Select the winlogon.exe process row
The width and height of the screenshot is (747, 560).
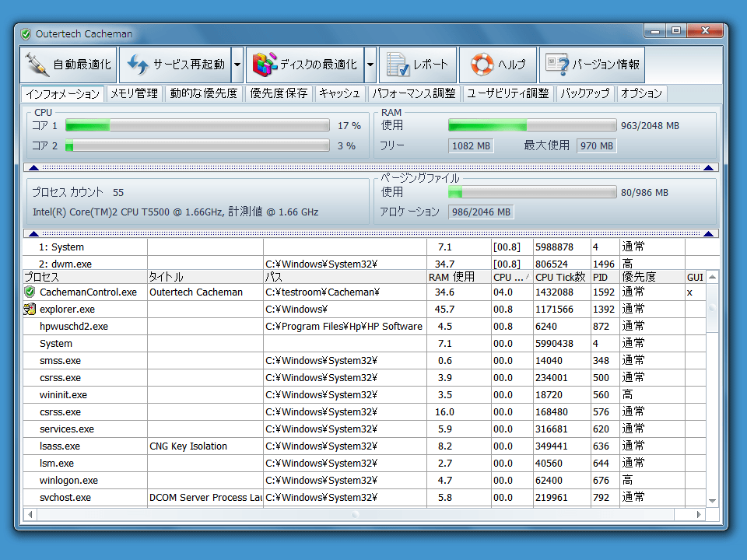[x=364, y=481]
